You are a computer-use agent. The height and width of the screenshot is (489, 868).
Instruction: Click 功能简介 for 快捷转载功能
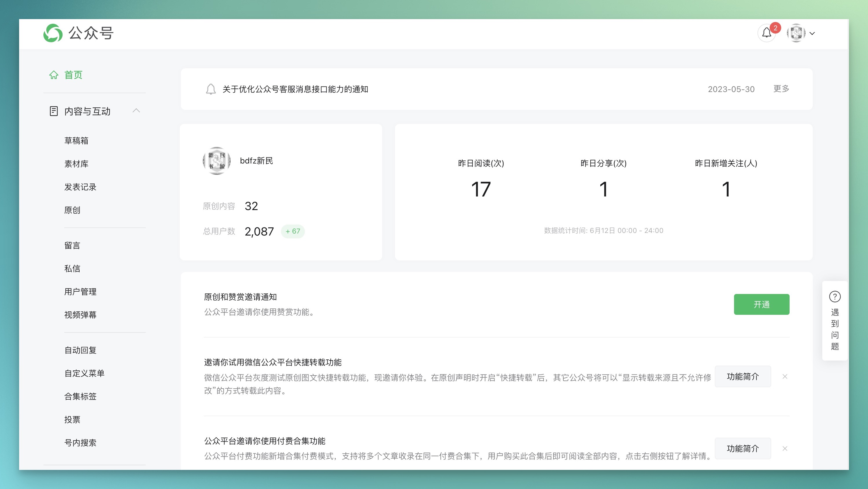(x=743, y=376)
